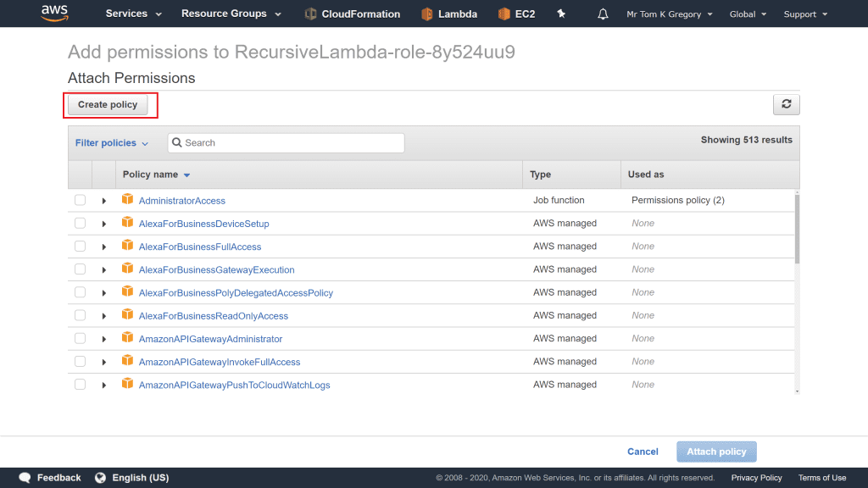Expand the AlexaForBusinessDeviceSetup policy row
The width and height of the screenshot is (868, 488).
click(x=104, y=224)
